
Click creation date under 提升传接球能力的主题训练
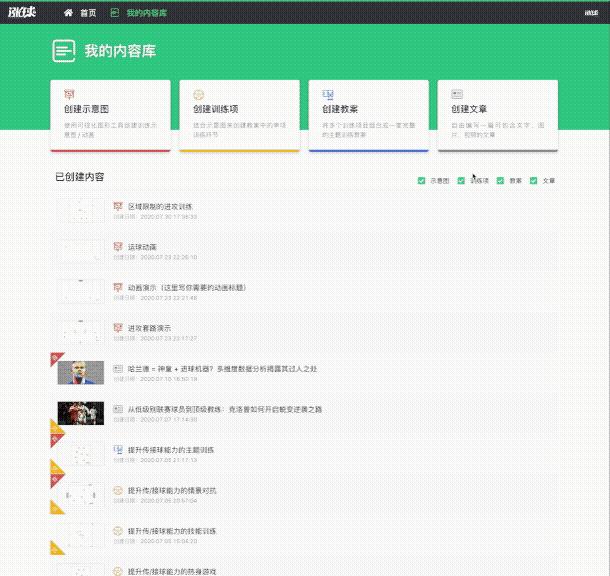[155, 460]
